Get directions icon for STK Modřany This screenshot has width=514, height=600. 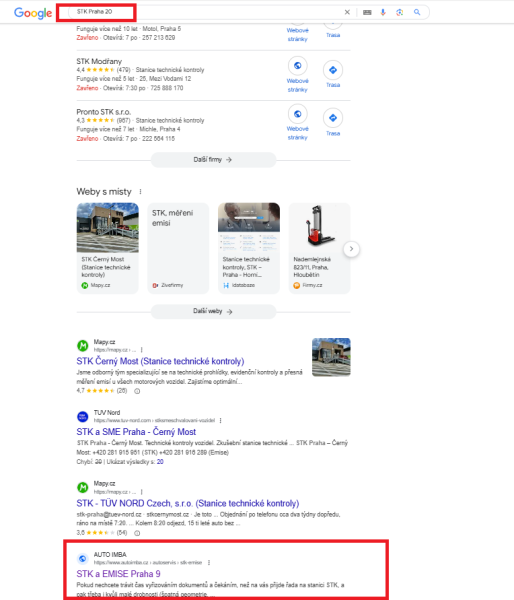click(x=333, y=70)
